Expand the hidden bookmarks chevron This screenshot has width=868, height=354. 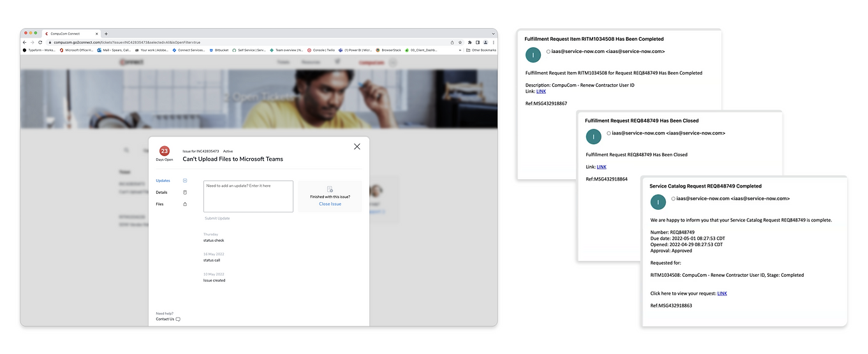point(461,50)
